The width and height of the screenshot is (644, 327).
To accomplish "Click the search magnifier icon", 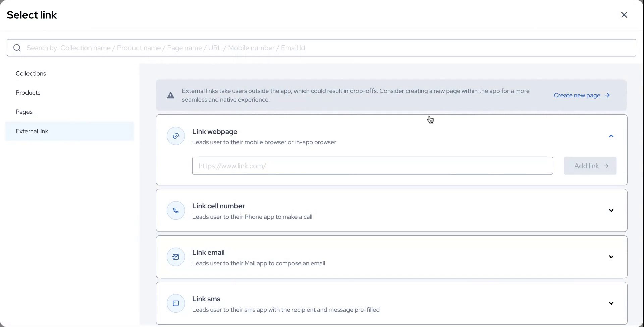I will coord(17,48).
